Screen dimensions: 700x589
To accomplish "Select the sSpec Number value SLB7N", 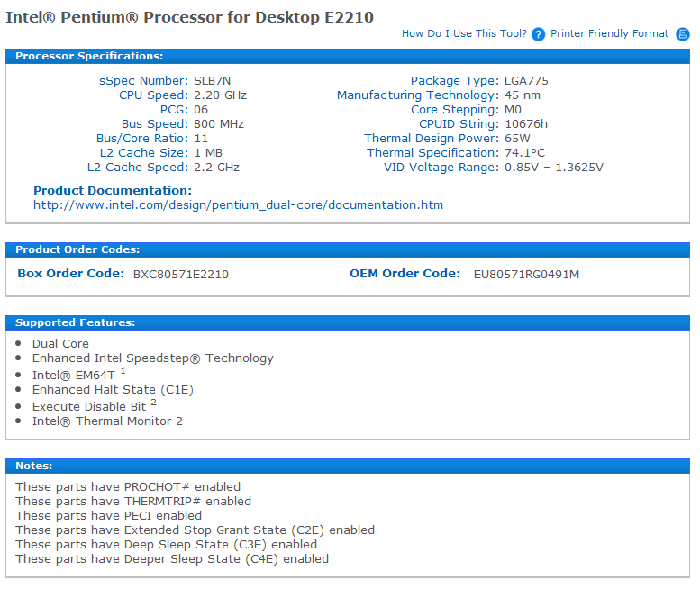I will click(x=212, y=81).
